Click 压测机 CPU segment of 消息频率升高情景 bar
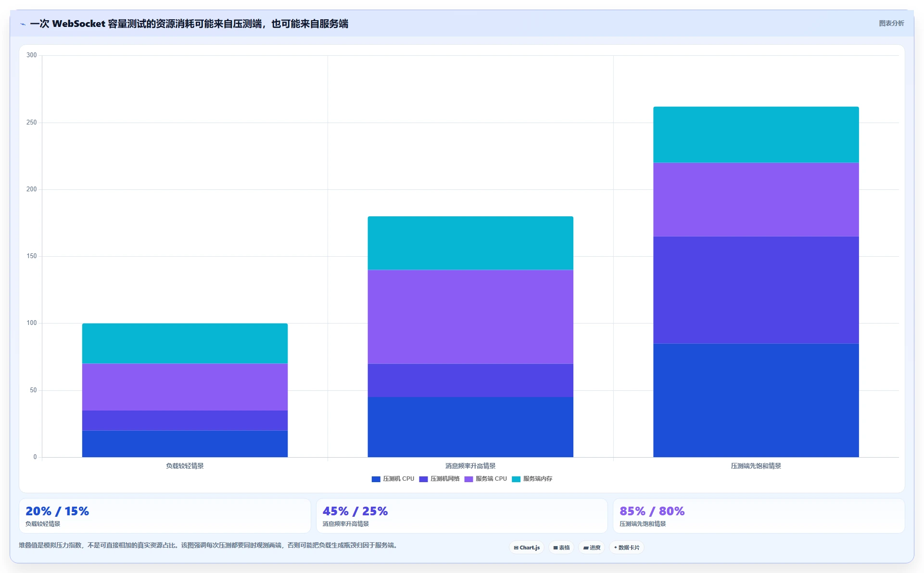Image resolution: width=924 pixels, height=573 pixels. pos(470,427)
